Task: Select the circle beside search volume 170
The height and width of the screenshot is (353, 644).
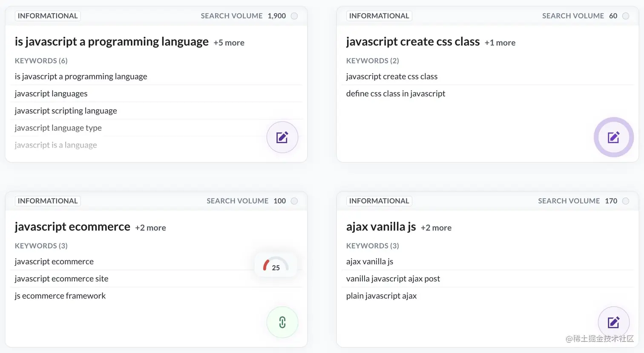Action: pos(626,201)
